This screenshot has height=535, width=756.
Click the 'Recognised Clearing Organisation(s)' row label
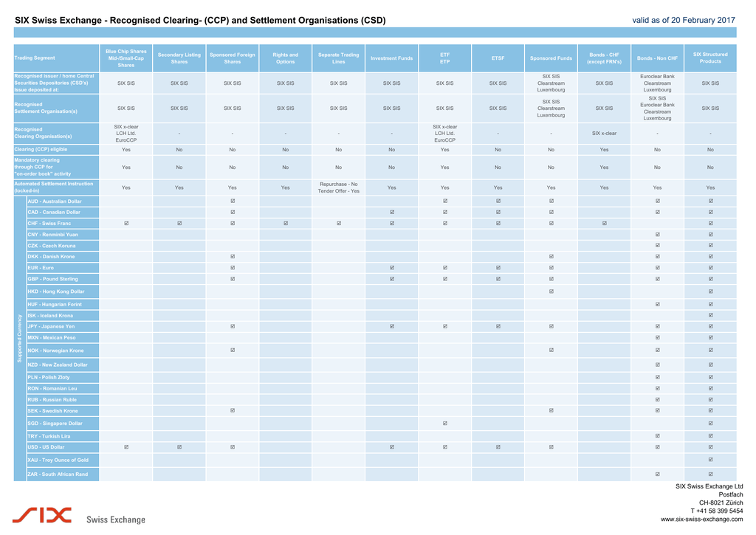tap(56, 133)
